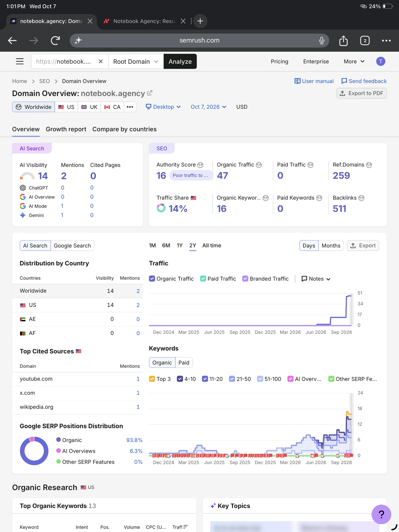Open the user profile avatar T
The height and width of the screenshot is (532, 399).
[380, 61]
